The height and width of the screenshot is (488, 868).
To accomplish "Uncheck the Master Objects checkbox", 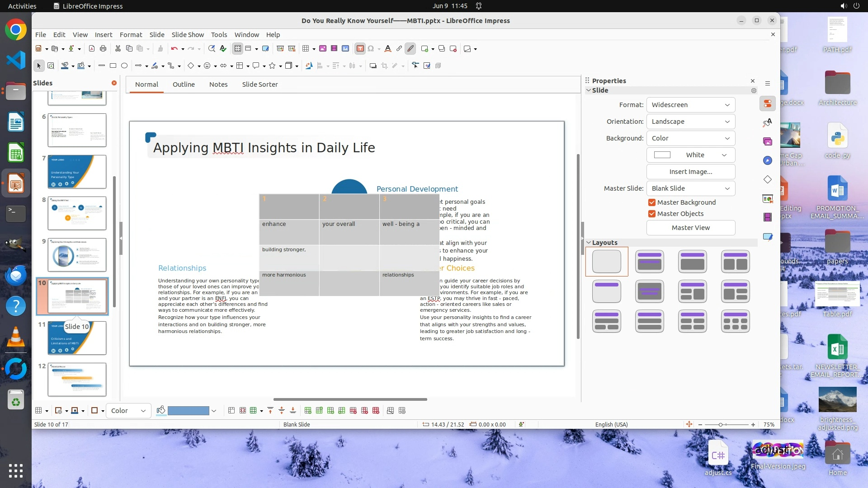I will click(652, 214).
